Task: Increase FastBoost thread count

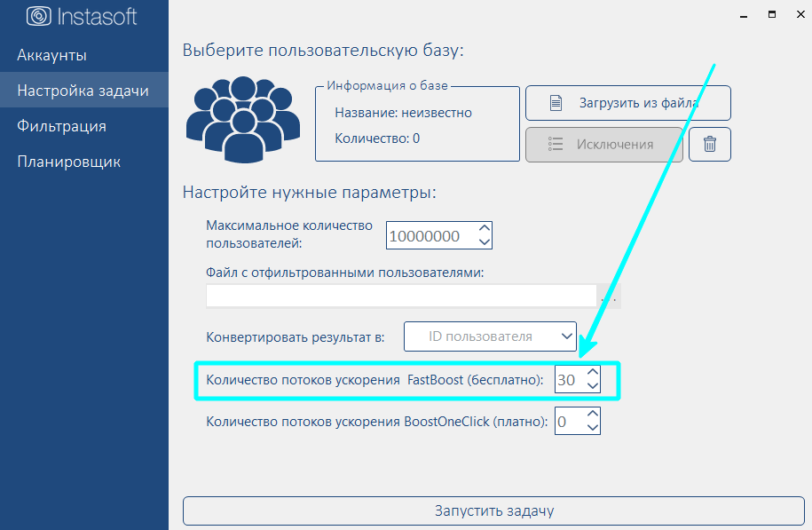Action: tap(593, 372)
